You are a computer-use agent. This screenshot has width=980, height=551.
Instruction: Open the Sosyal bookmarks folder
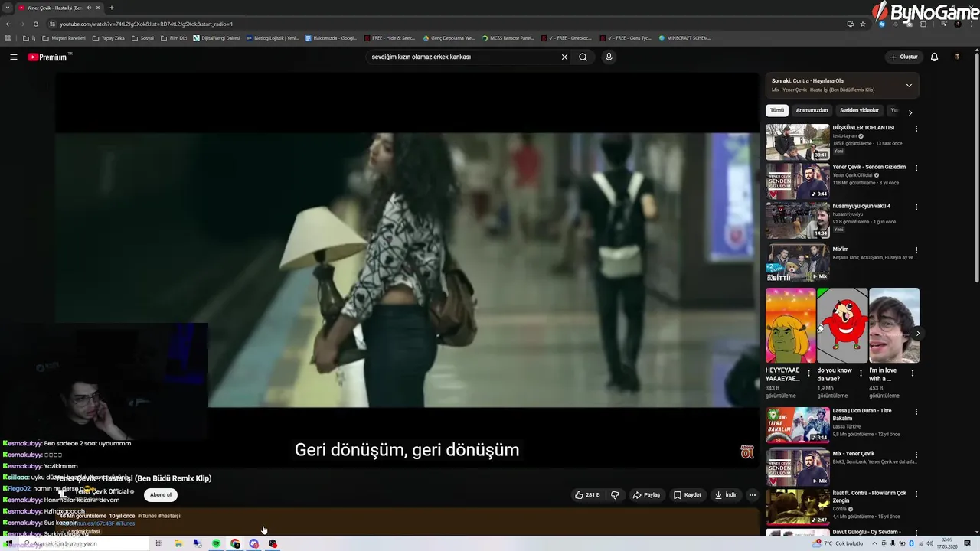[x=142, y=37]
